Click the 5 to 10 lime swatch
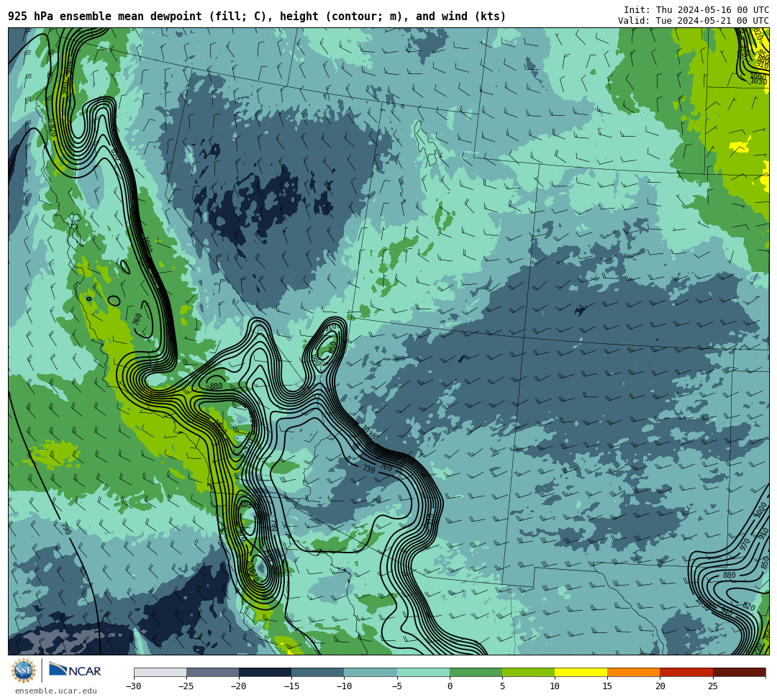Viewport: 777px width, 700px height. pyautogui.click(x=528, y=672)
